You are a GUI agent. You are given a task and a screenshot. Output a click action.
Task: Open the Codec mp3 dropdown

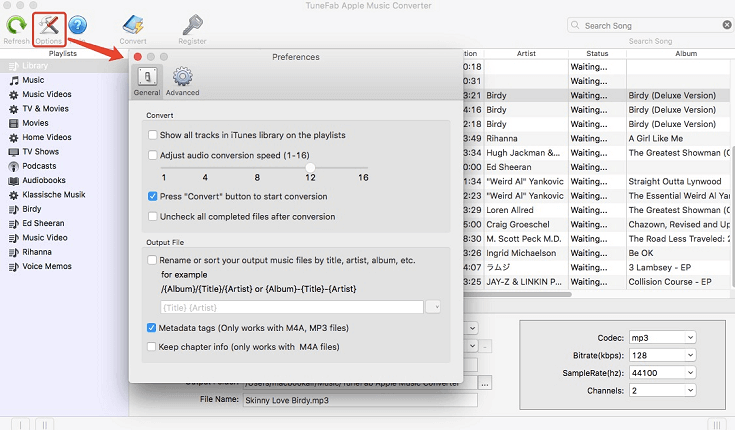pyautogui.click(x=661, y=338)
